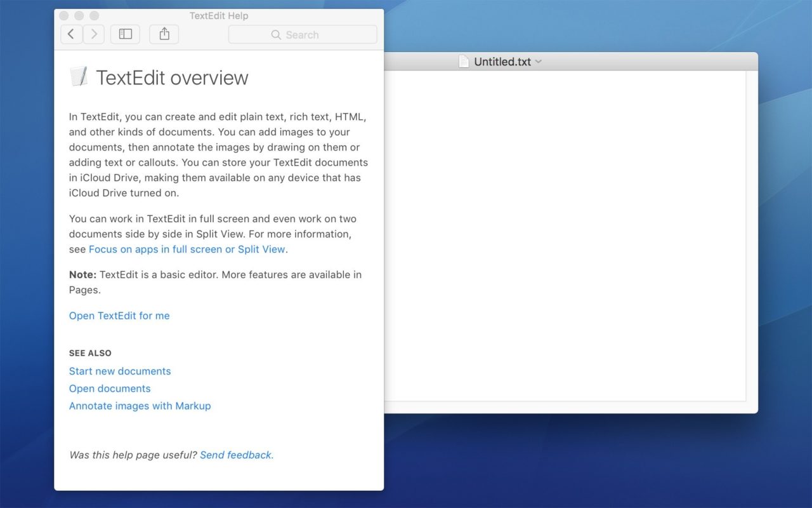
Task: Go back in TextEdit Help
Action: [x=71, y=34]
